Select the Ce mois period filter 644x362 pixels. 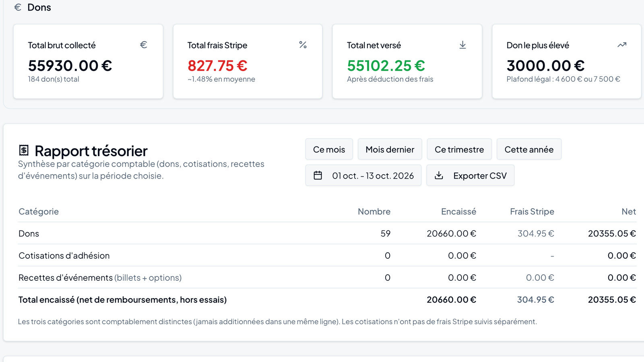(x=329, y=149)
